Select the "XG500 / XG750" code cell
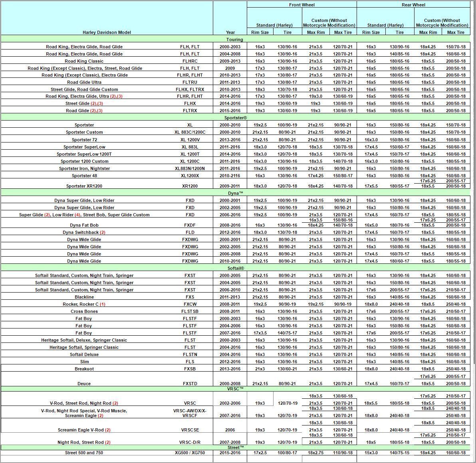Screen dimensions: 476x463 pyautogui.click(x=190, y=453)
